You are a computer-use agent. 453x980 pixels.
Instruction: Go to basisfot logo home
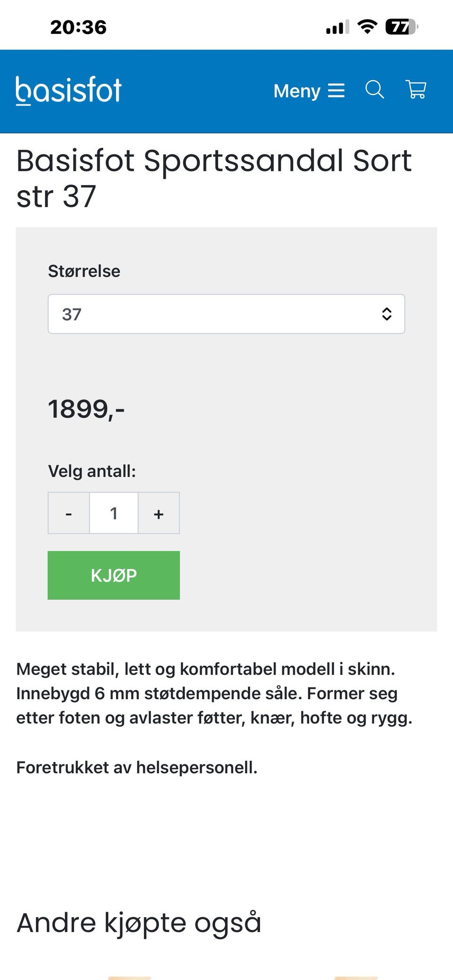(69, 90)
